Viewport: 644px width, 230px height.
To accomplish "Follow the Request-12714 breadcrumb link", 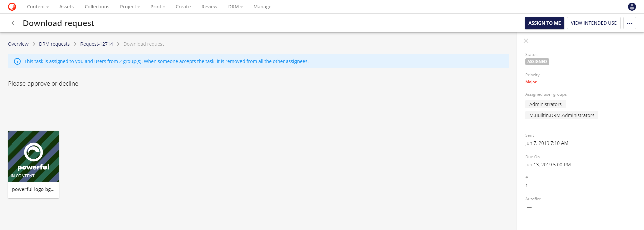I will coord(97,44).
